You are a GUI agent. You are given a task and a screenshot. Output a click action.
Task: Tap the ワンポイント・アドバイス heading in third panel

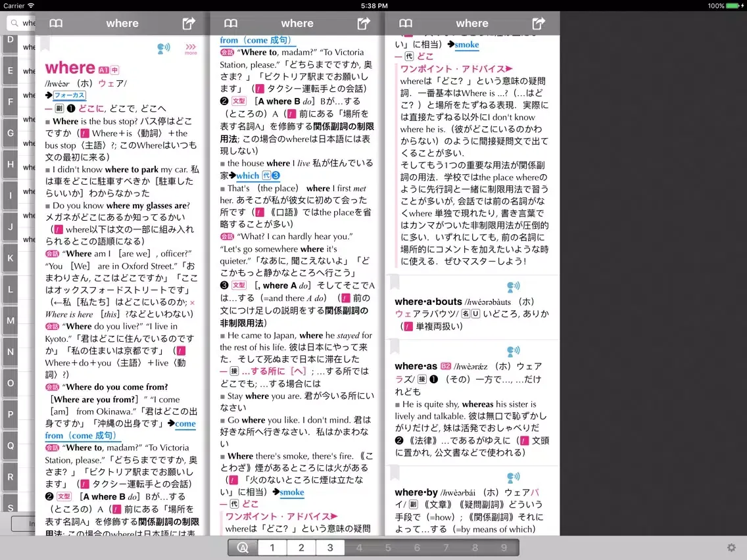[x=456, y=68]
